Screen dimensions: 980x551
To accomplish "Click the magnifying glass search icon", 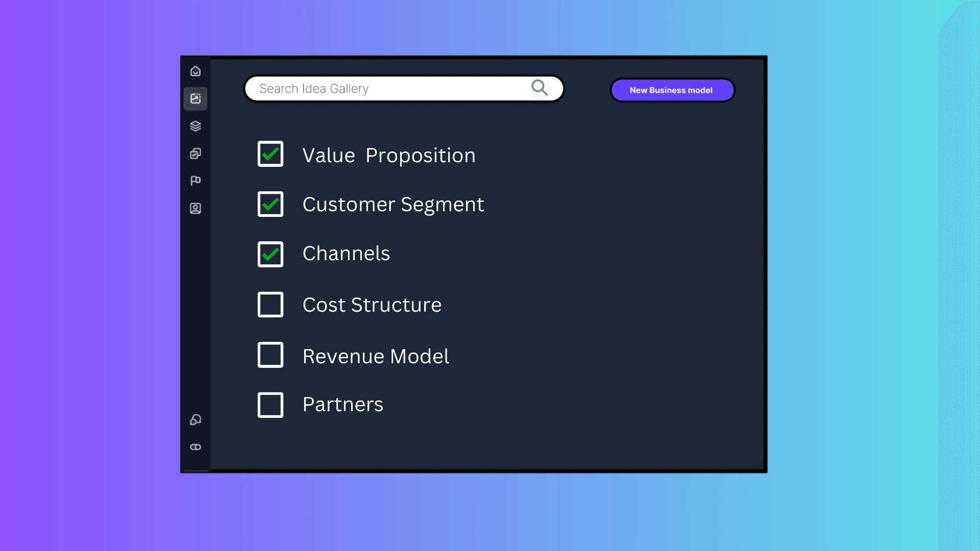I will point(540,88).
